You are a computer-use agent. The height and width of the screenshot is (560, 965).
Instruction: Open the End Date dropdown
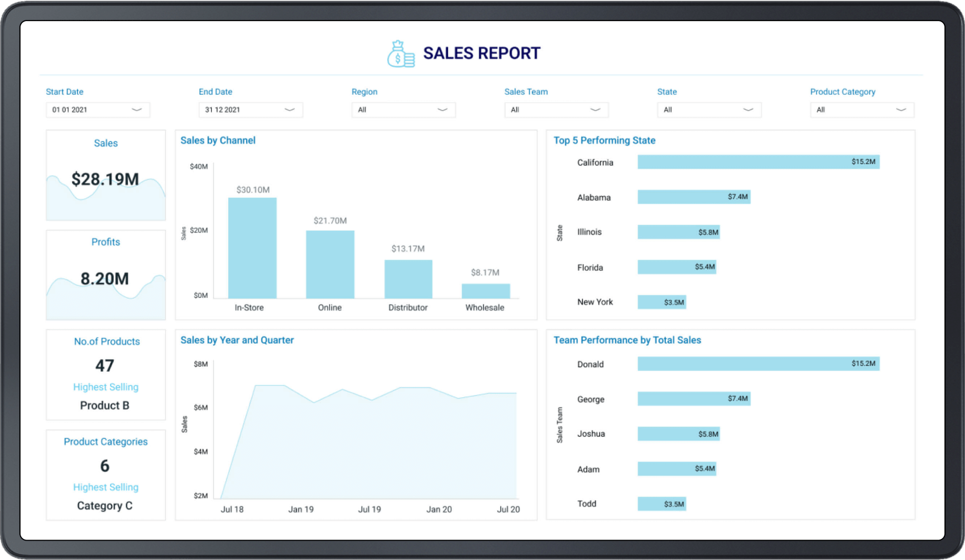coord(289,110)
